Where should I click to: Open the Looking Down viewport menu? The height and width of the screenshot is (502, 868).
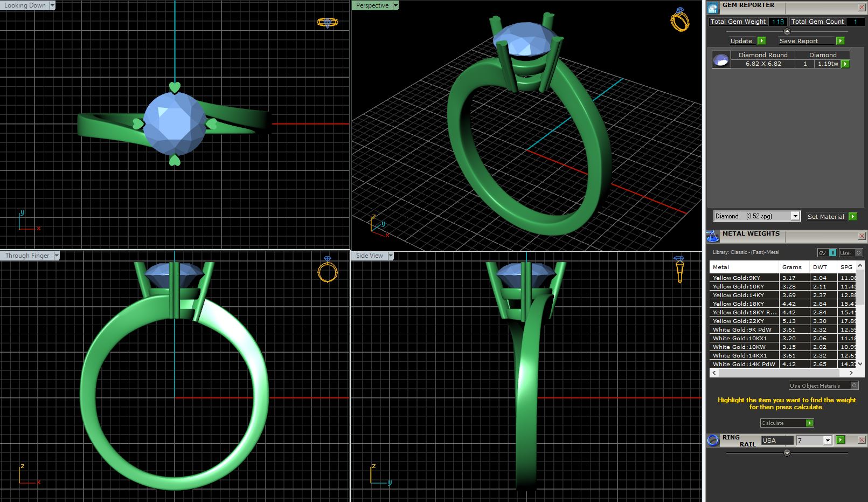pos(52,5)
